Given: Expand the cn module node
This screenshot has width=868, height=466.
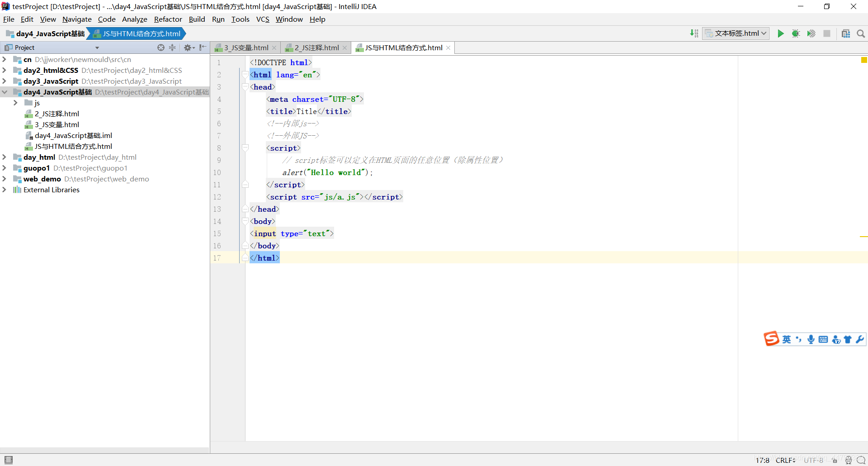Looking at the screenshot, I should 4,59.
